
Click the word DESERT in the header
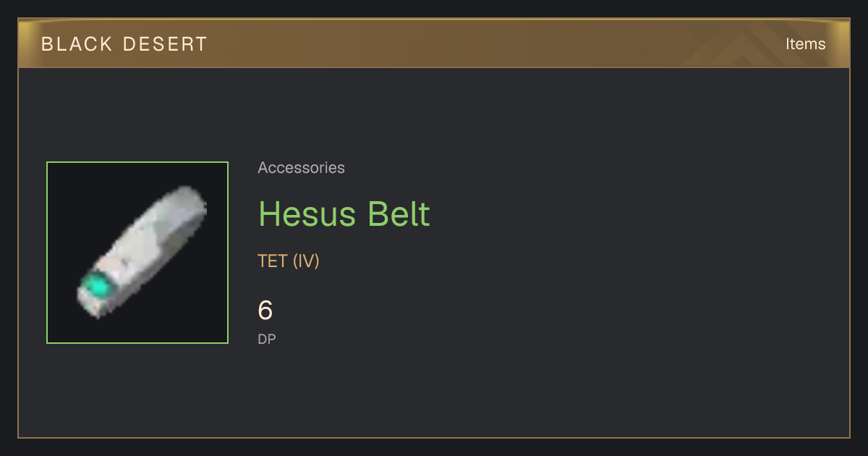pyautogui.click(x=165, y=44)
